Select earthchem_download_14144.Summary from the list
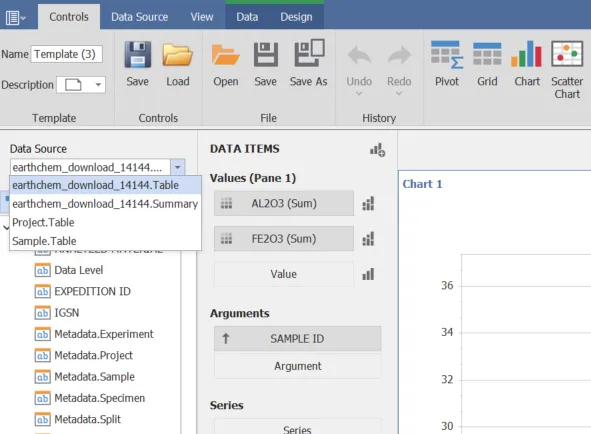The image size is (591, 434). pos(105,204)
